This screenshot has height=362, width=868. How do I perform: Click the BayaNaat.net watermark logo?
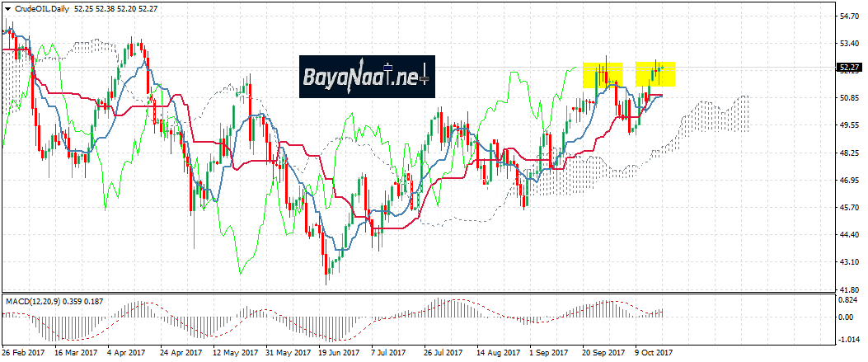click(366, 78)
